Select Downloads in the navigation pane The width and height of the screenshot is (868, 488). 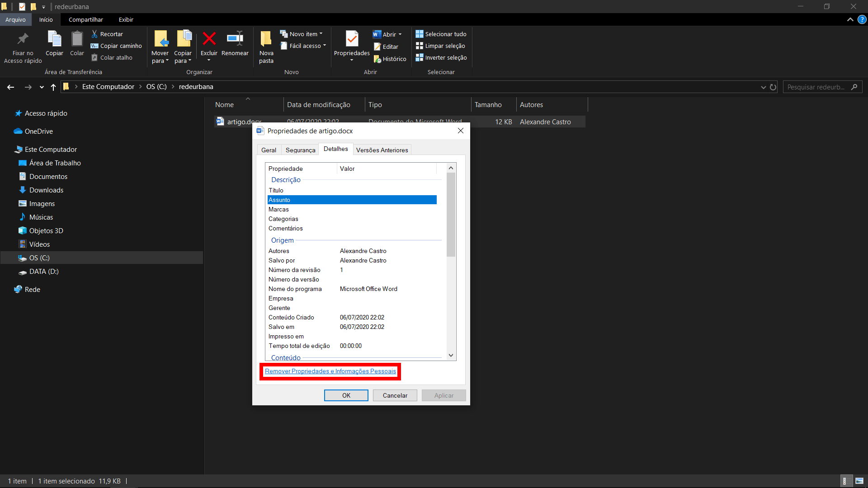pos(46,190)
